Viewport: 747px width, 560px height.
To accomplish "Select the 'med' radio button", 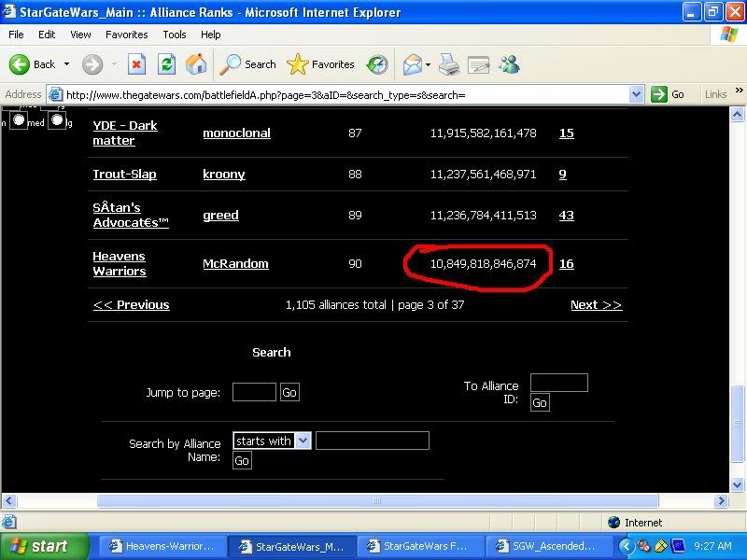I will 19,120.
